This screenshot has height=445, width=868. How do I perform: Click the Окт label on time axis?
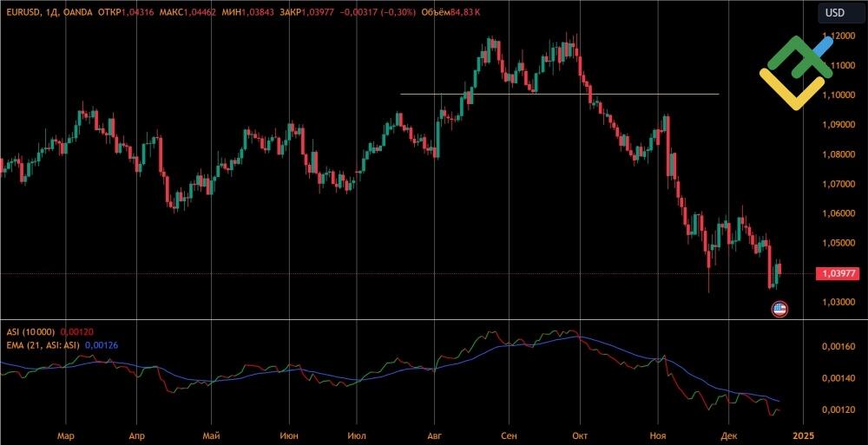tap(580, 435)
